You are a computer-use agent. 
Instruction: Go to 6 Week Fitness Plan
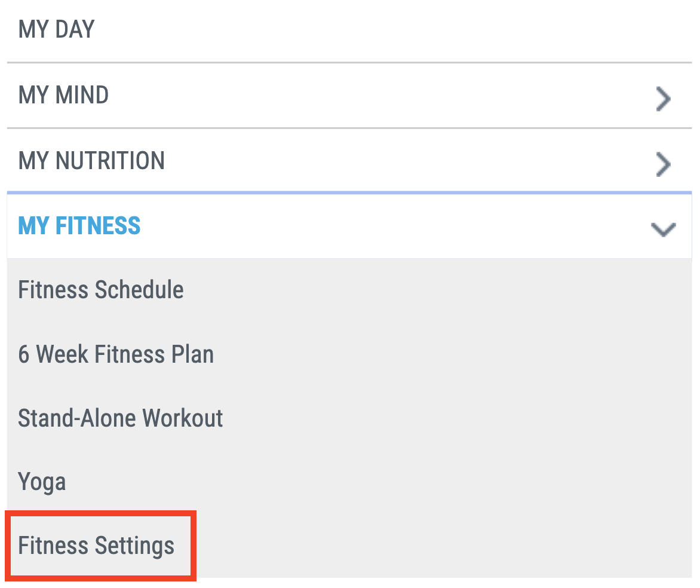[116, 354]
